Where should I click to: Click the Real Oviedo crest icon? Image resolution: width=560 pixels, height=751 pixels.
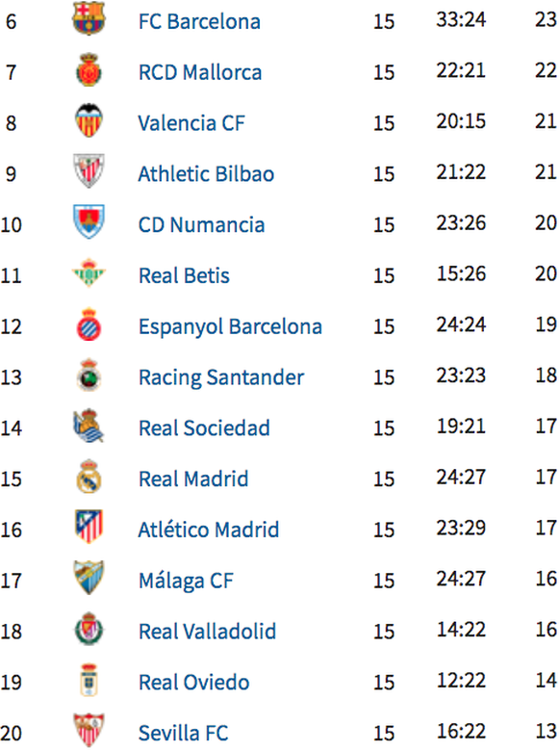(89, 680)
